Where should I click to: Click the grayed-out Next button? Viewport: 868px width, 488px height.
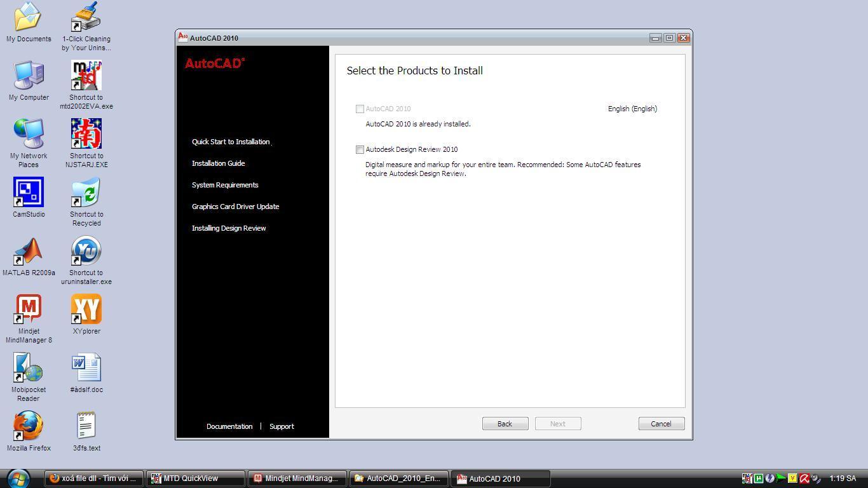558,424
